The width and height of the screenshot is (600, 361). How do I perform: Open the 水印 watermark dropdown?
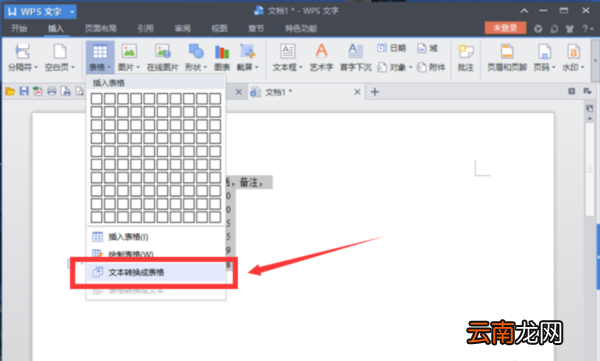pos(582,67)
